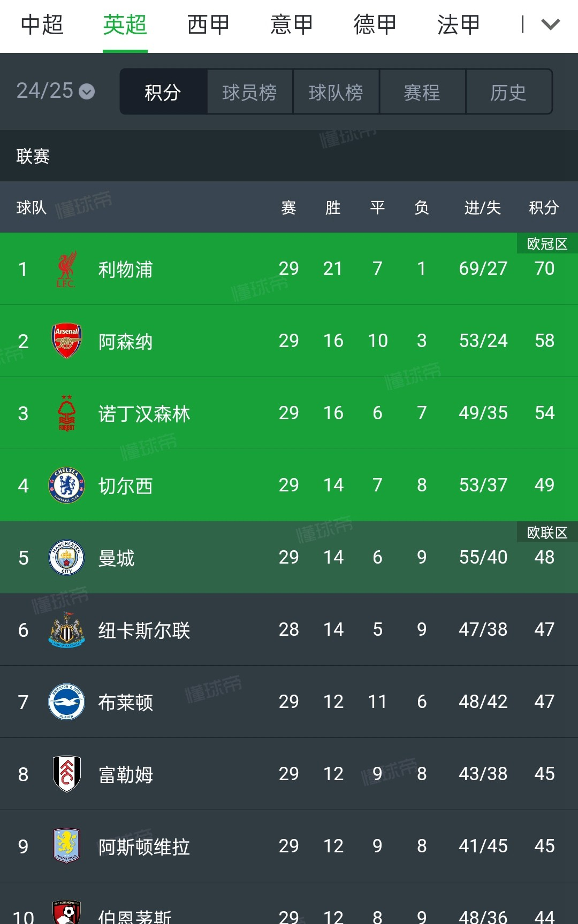578x924 pixels.
Task: Switch to the 西甲 league tab
Action: pos(208,25)
